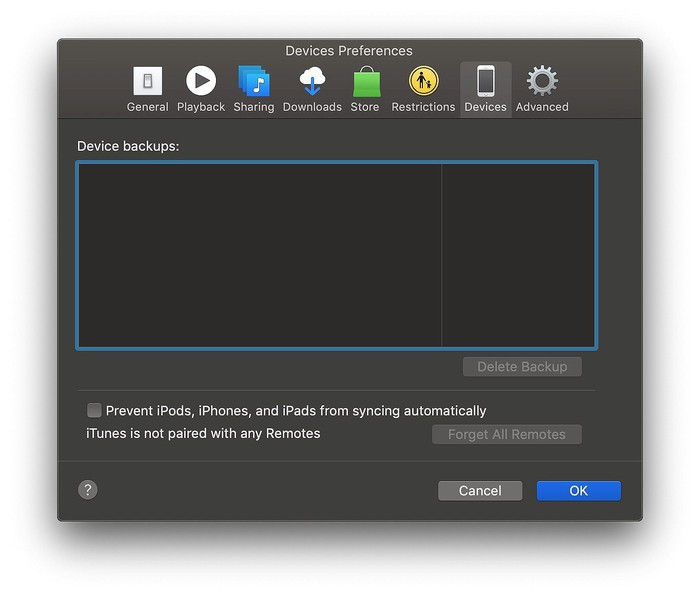Click the 'Restrictions' tab label text

(423, 107)
